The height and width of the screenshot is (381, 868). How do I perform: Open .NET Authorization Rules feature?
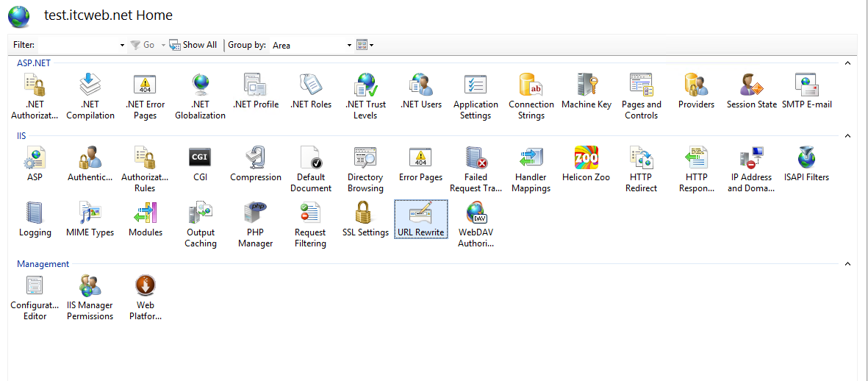tap(35, 97)
